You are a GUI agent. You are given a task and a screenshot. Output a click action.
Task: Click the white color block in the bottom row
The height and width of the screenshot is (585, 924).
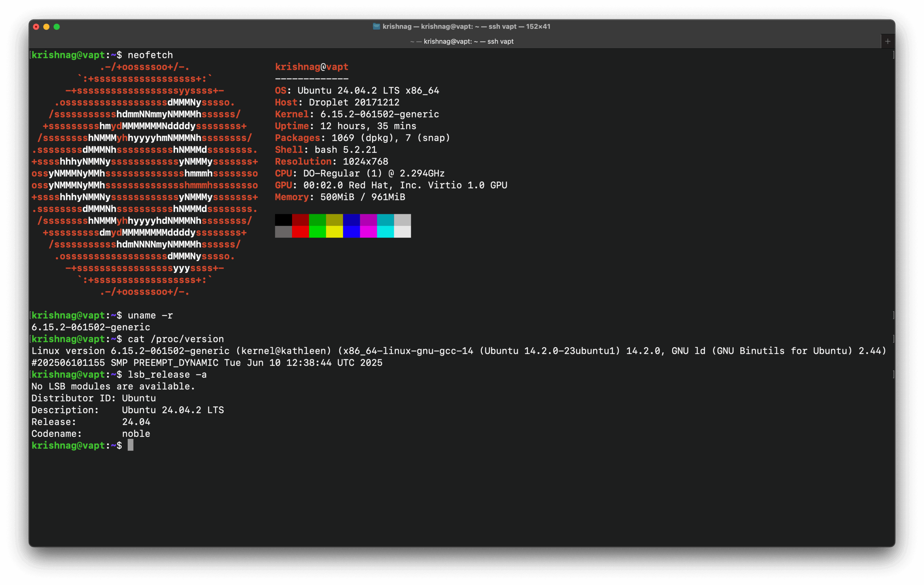(x=402, y=232)
